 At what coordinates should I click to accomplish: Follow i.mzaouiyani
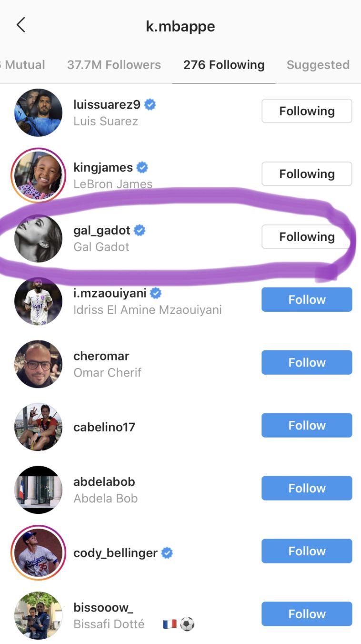click(307, 300)
